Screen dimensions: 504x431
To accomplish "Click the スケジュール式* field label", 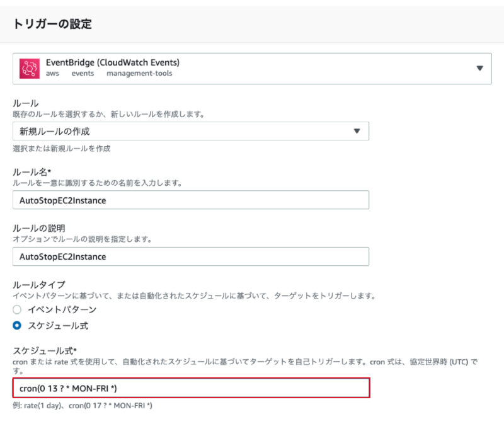I will coord(45,350).
